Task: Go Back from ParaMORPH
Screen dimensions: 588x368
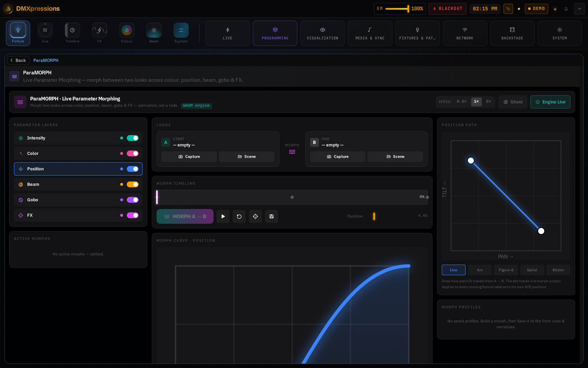Action: click(18, 60)
